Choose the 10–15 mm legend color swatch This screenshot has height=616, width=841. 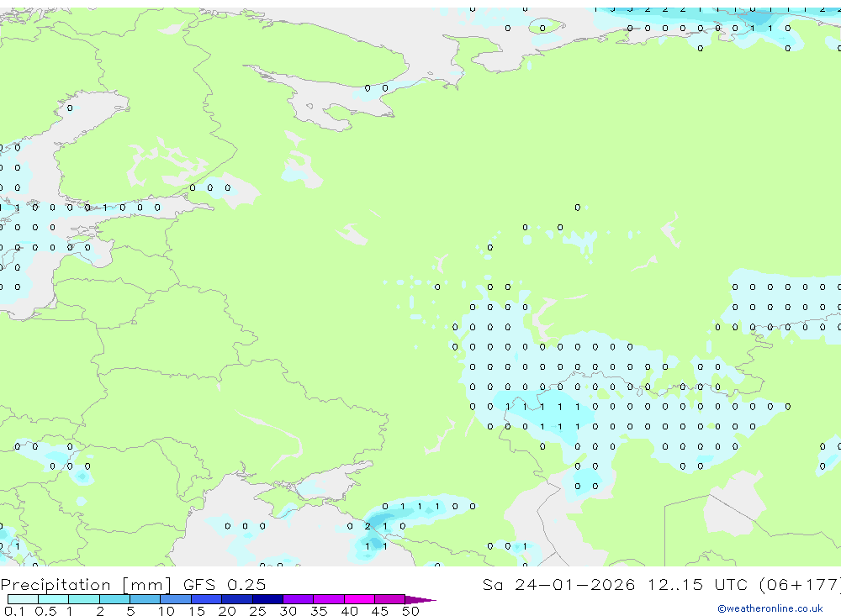(x=176, y=599)
